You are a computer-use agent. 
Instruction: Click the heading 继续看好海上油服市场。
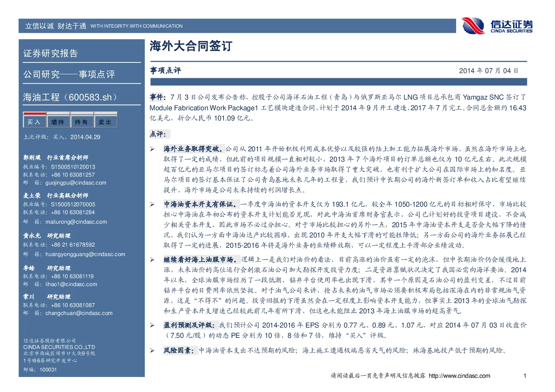pos(201,260)
